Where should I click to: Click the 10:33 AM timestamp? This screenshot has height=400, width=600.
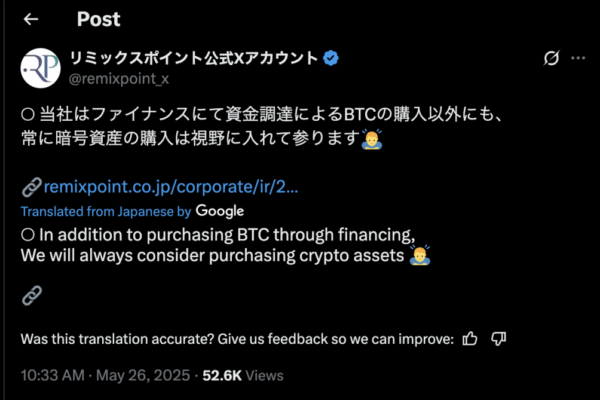pos(52,376)
